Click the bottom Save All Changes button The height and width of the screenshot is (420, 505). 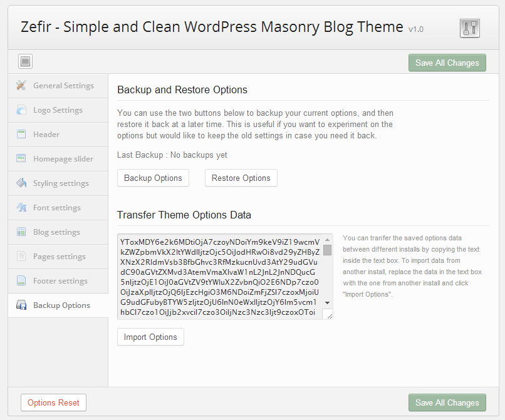pyautogui.click(x=447, y=403)
